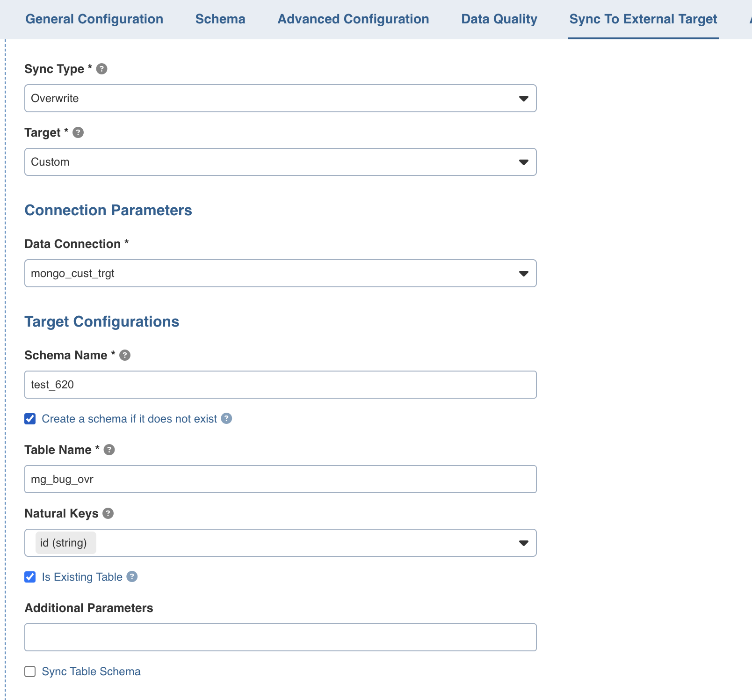Go to the Advanced Configuration tab
This screenshot has width=752, height=700.
coord(353,19)
